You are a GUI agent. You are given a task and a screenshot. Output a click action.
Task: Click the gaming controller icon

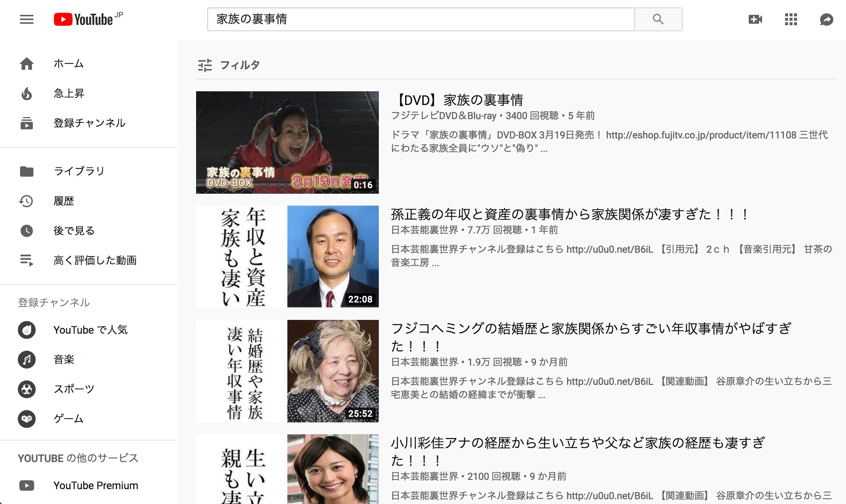pos(27,419)
